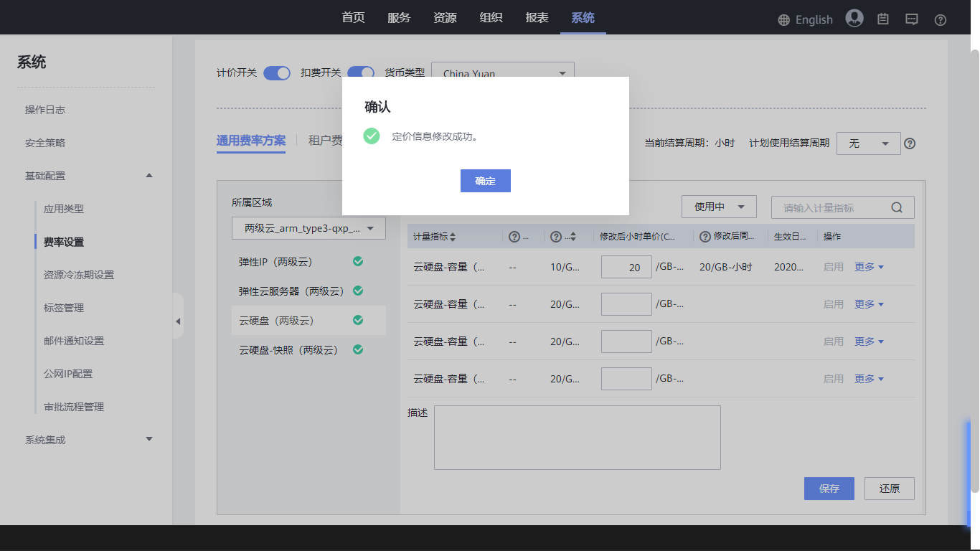
Task: Open the message chat icon in header
Action: pyautogui.click(x=911, y=19)
